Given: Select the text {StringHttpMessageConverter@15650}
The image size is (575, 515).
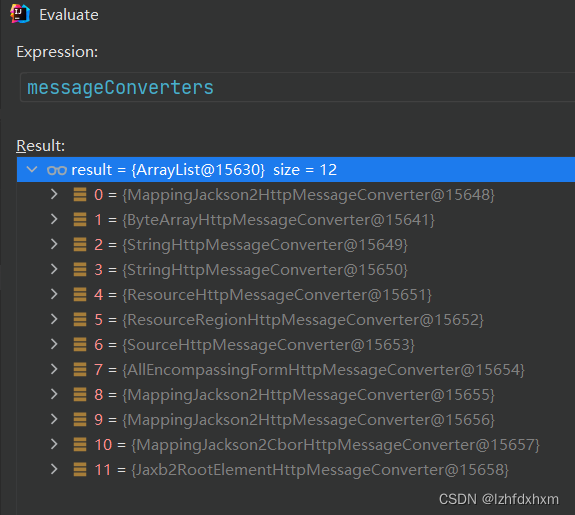Looking at the screenshot, I should [x=265, y=270].
